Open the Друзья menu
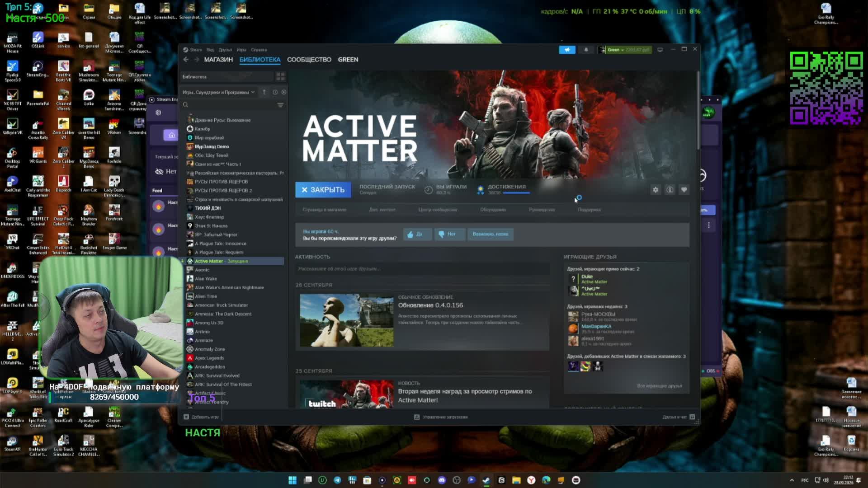Viewport: 868px width, 488px height. [x=225, y=50]
